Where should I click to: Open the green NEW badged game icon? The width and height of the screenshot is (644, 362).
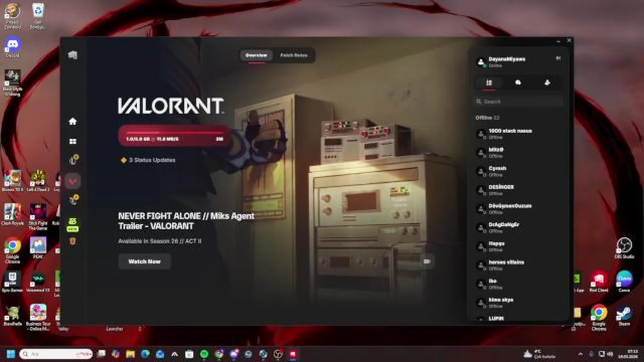click(x=73, y=224)
